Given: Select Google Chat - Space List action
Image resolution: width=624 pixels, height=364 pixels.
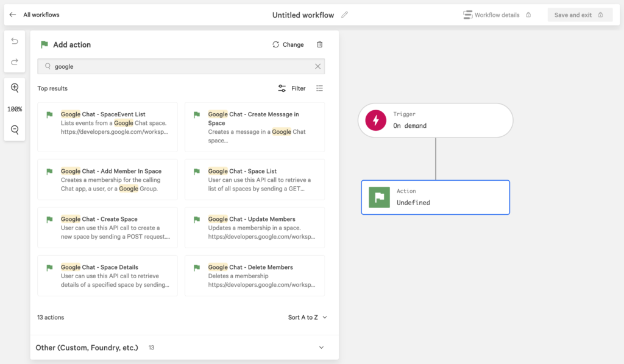Looking at the screenshot, I should tap(255, 180).
